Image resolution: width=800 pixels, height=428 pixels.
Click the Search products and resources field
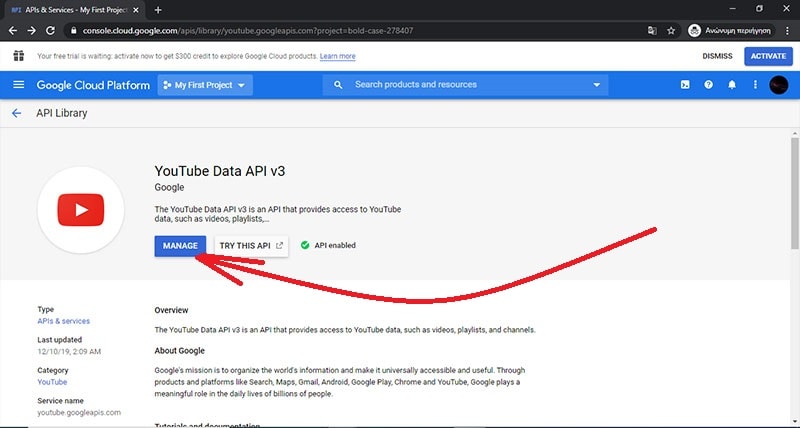pyautogui.click(x=460, y=85)
